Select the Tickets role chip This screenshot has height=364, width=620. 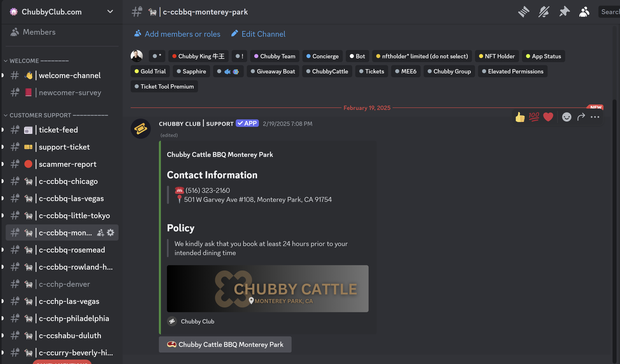click(x=372, y=71)
